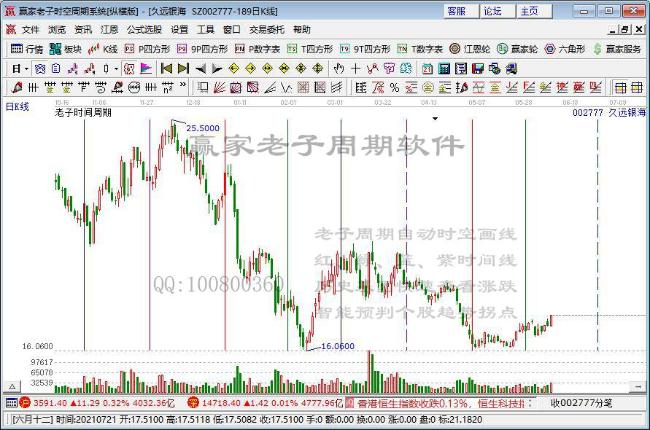The image size is (650, 430).
Task: Jump to last bar with ▶| button
Action: (x=183, y=68)
